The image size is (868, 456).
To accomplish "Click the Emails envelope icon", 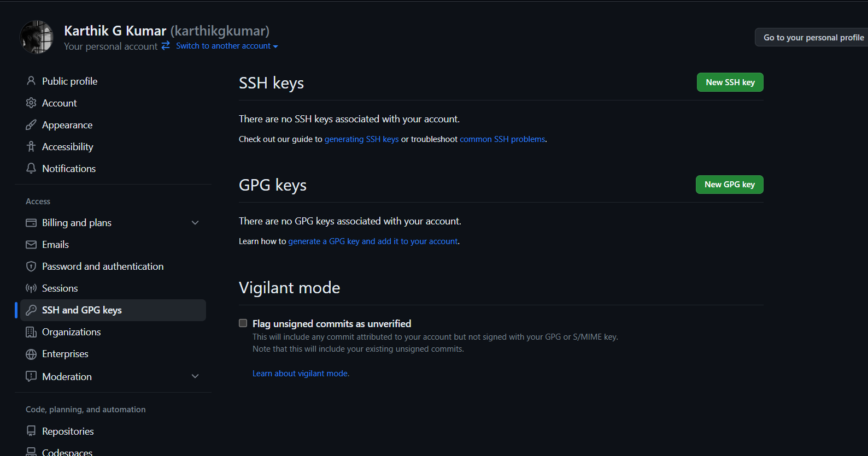I will point(31,245).
